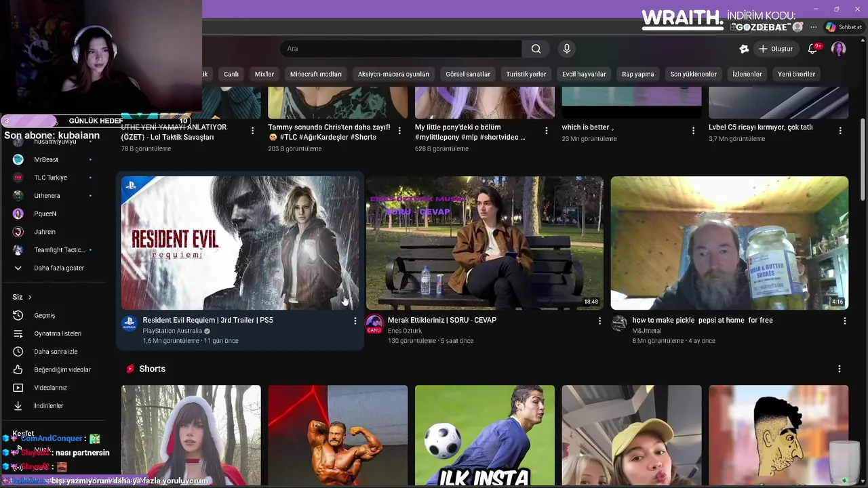Open Resident Evil Requiem video thumbnail
The width and height of the screenshot is (868, 488).
(x=240, y=243)
